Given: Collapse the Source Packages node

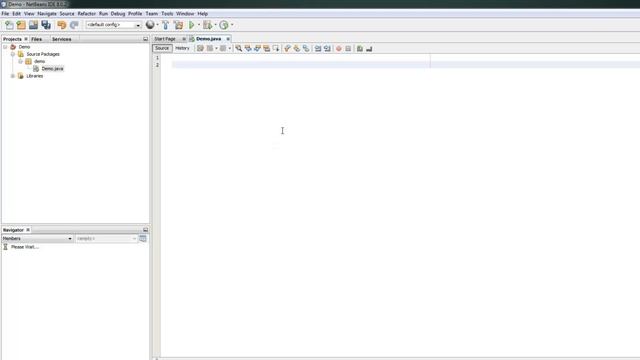Looking at the screenshot, I should 13,54.
